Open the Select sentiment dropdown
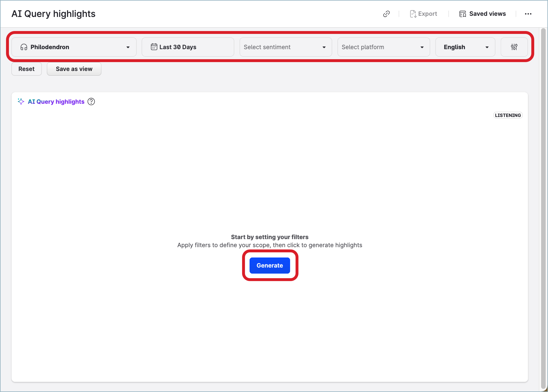Viewport: 548px width, 392px height. coord(286,47)
